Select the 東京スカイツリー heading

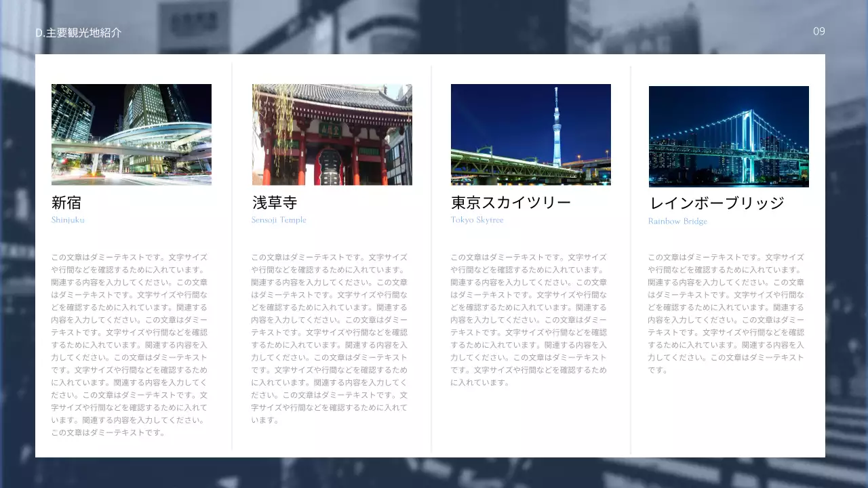click(x=510, y=202)
